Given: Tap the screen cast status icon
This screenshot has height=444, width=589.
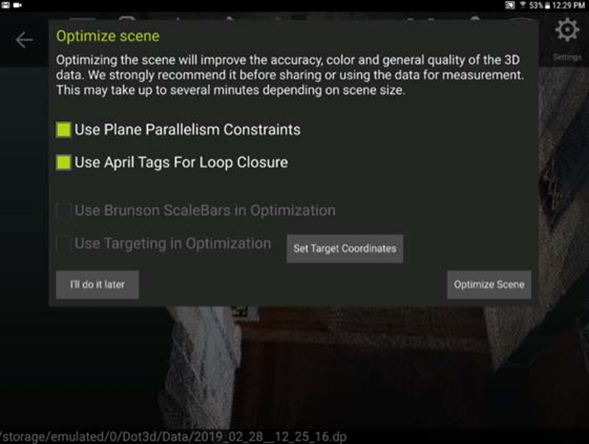Looking at the screenshot, I should tap(510, 5).
